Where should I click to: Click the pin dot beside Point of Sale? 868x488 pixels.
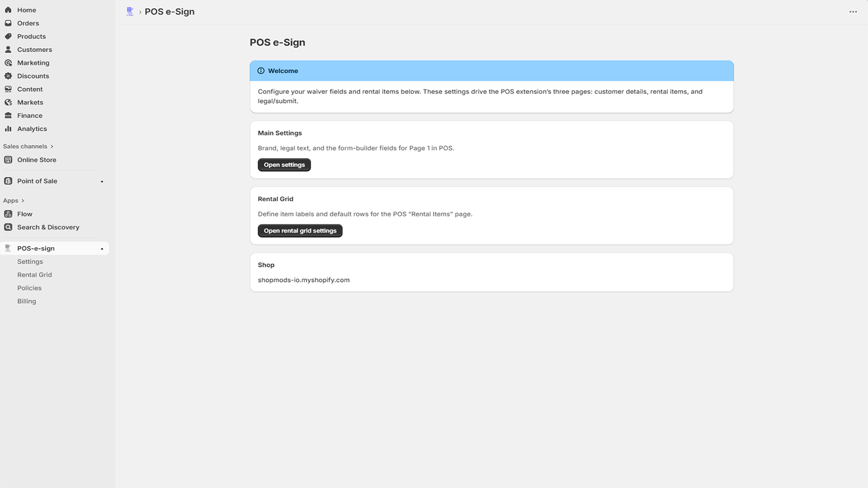click(x=102, y=182)
